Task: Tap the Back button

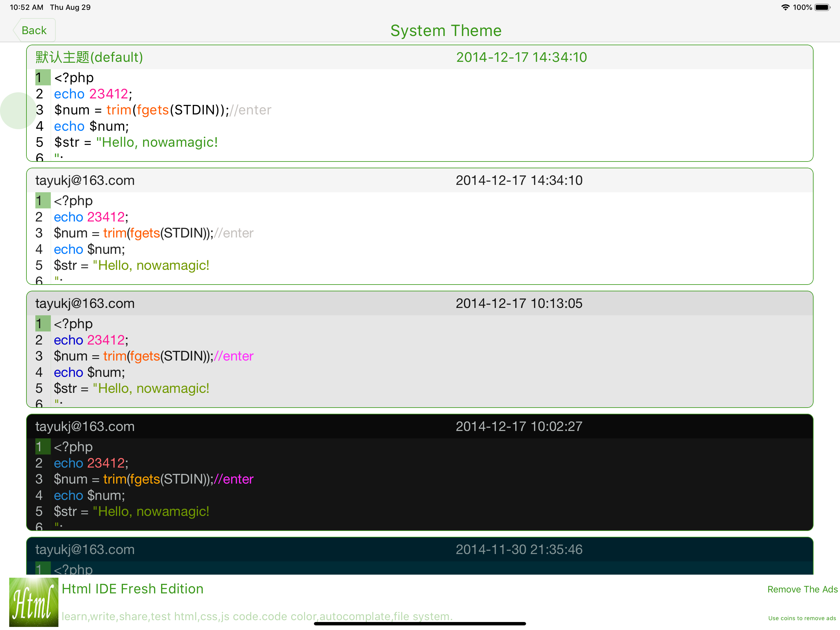Action: (34, 30)
